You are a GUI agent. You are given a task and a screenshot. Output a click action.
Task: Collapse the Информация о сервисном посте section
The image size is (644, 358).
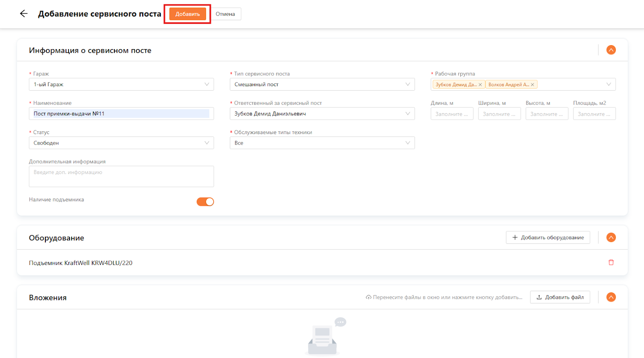click(x=611, y=50)
